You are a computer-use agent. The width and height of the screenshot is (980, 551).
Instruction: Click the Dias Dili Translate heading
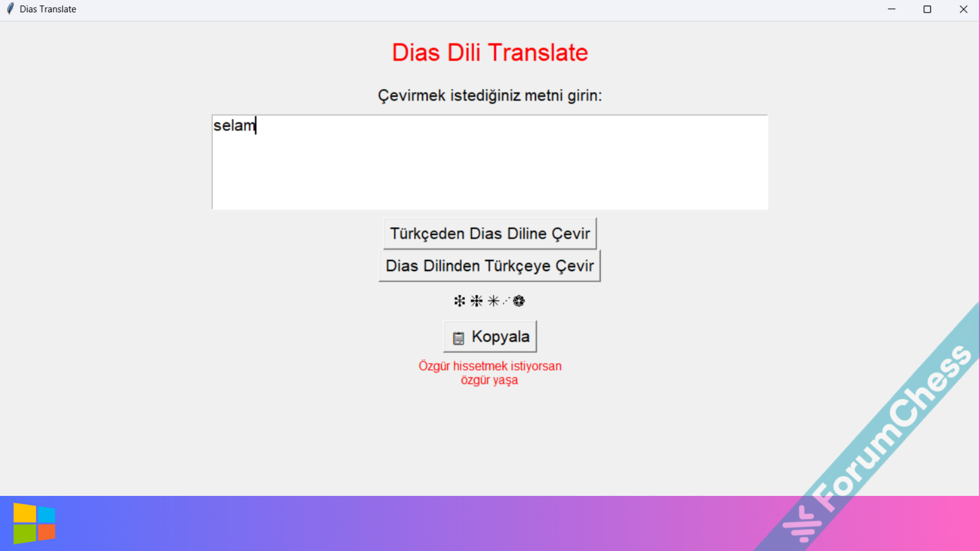coord(490,53)
